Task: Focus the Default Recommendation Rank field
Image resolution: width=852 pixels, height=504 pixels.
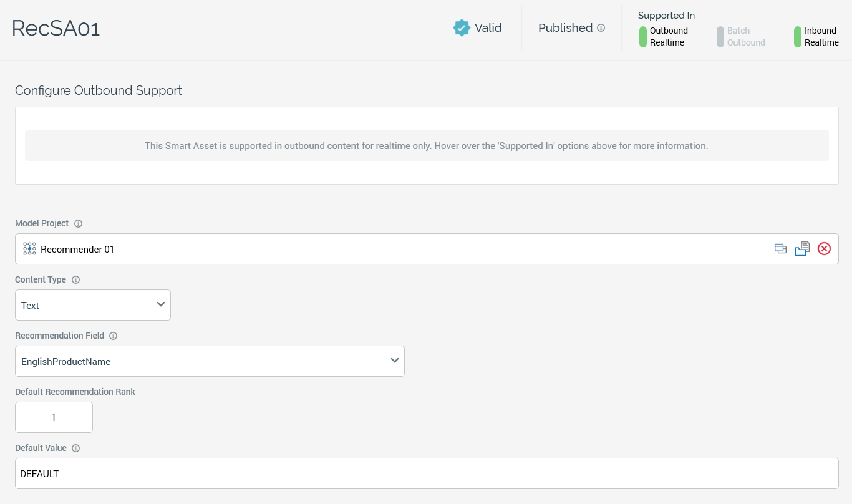Action: [x=54, y=417]
